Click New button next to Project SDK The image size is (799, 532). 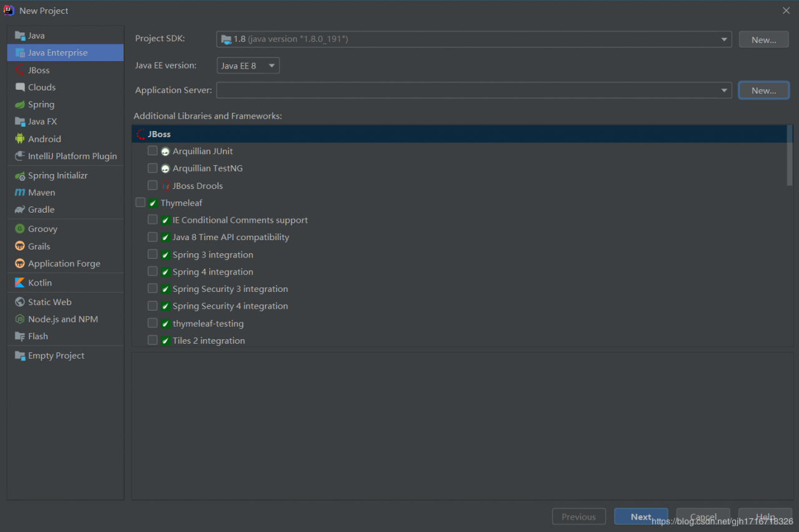pyautogui.click(x=763, y=39)
